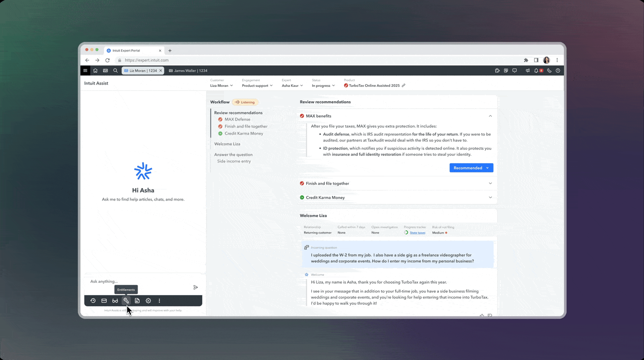Click the "Welcome Liza" card heading
Image resolution: width=644 pixels, height=360 pixels.
point(313,216)
